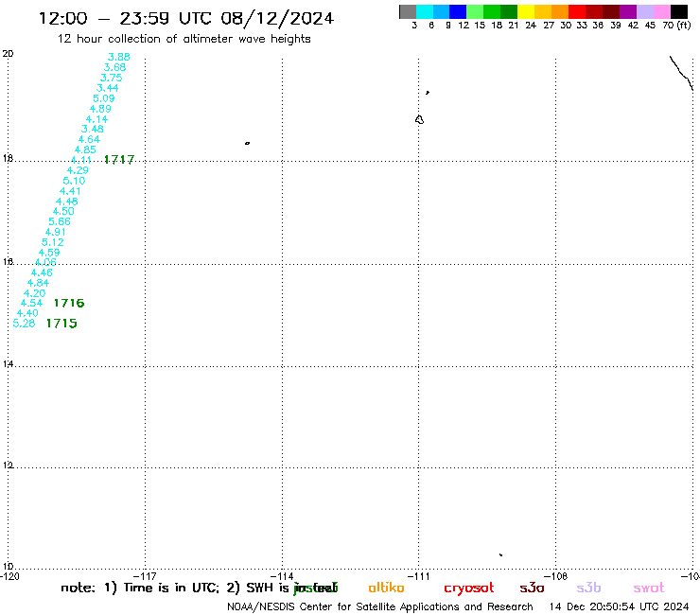Select the 5.66 peak wave reading
Viewport: 700px width, 615px height.
60,221
